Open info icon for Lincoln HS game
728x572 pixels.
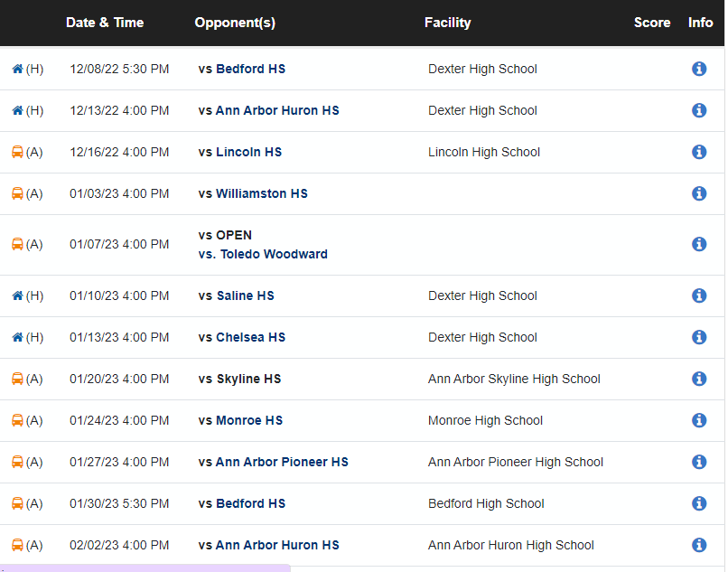698,152
